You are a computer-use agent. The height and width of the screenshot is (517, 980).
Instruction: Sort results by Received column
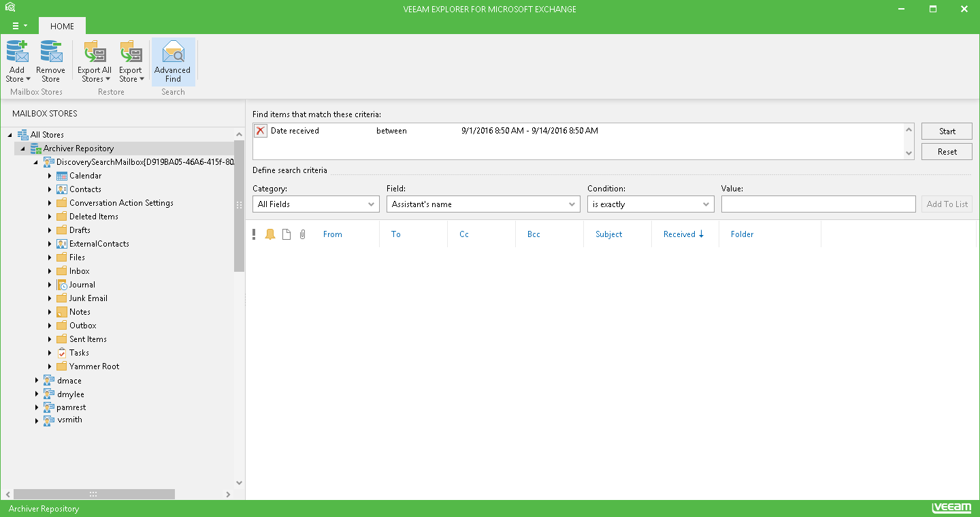(x=683, y=234)
